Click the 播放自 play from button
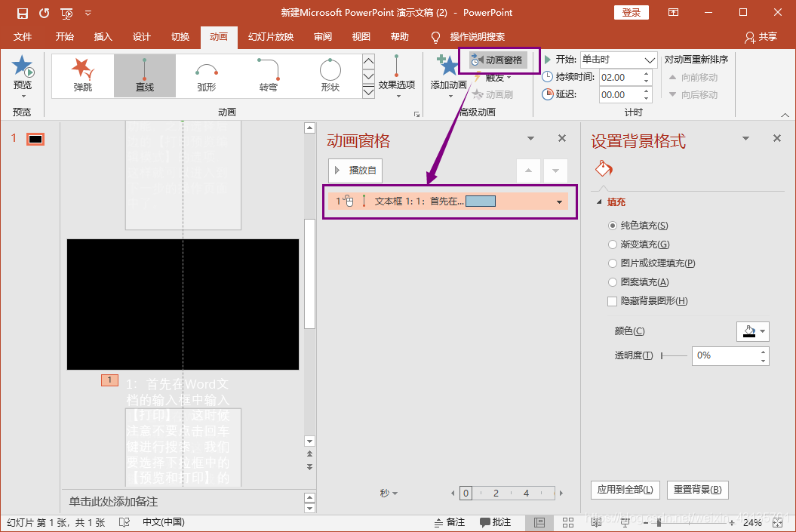796x532 pixels. [x=355, y=171]
